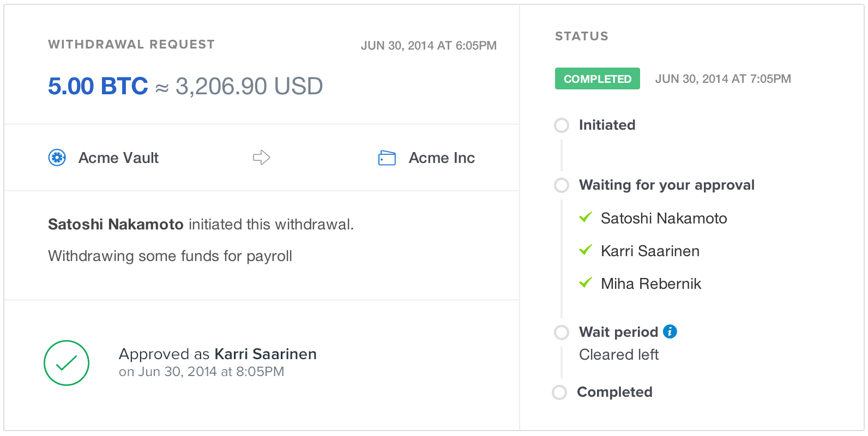This screenshot has height=436, width=868.
Task: Click the Cleared left wait text
Action: coord(619,355)
